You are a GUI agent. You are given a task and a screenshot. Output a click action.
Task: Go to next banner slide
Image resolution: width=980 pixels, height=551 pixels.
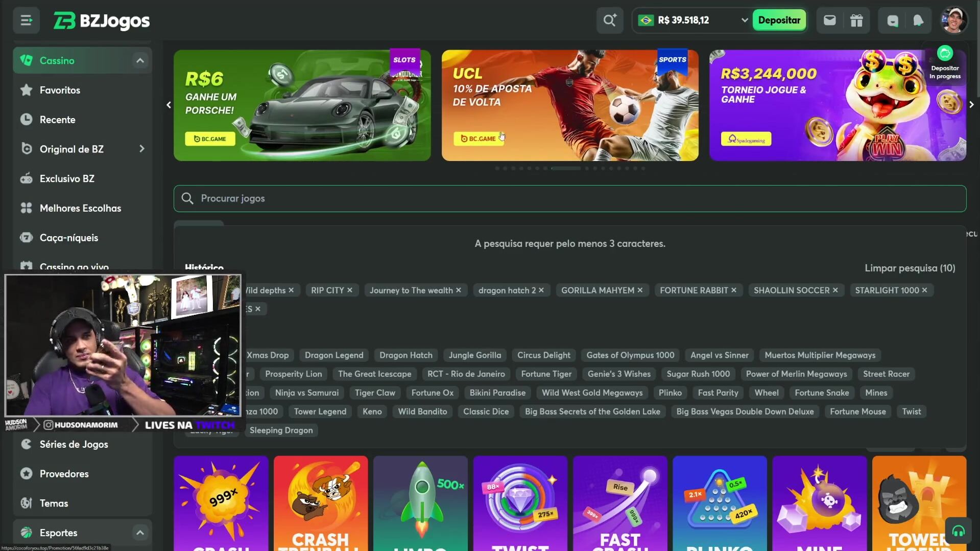click(971, 105)
